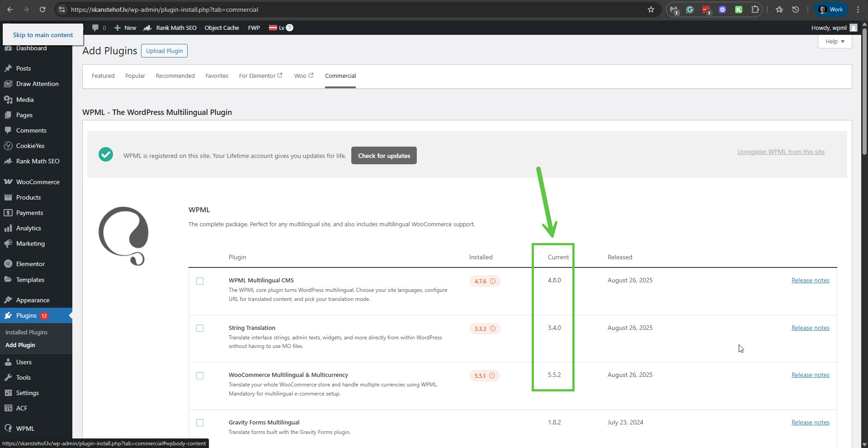Click Check for updates button
Image resolution: width=868 pixels, height=448 pixels.
click(384, 156)
